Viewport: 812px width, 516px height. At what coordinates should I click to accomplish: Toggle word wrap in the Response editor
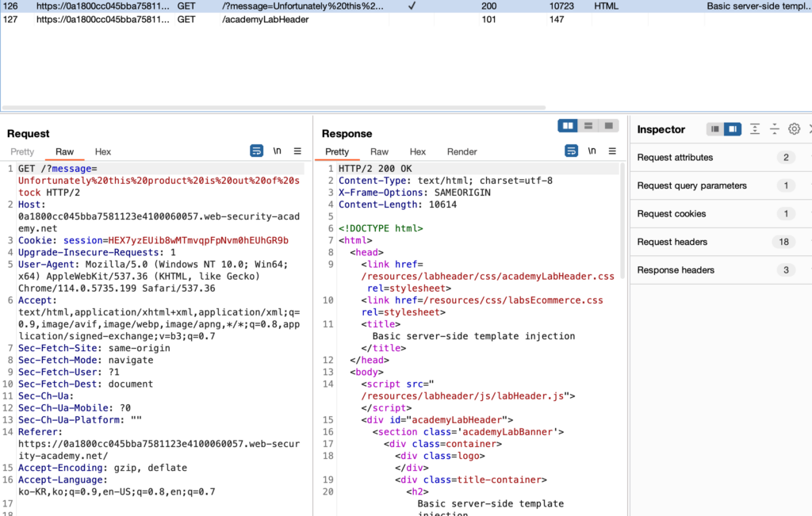click(571, 151)
